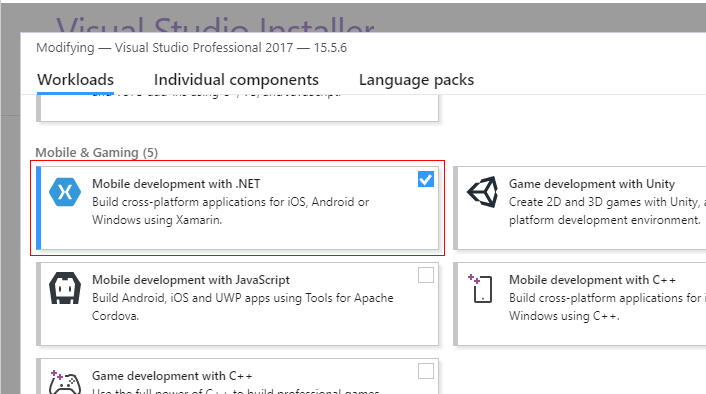Click the Xamarin workload description text
The height and width of the screenshot is (394, 706).
[x=230, y=211]
